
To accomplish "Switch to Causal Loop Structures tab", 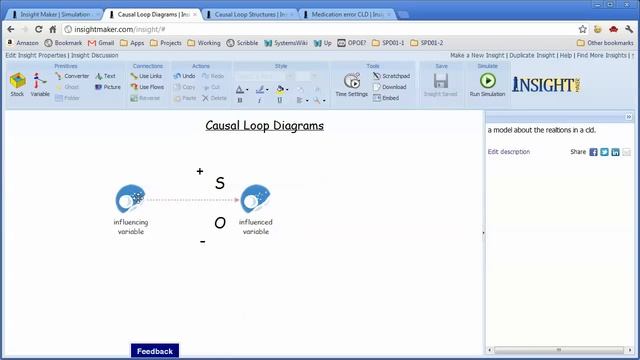I will (x=250, y=14).
